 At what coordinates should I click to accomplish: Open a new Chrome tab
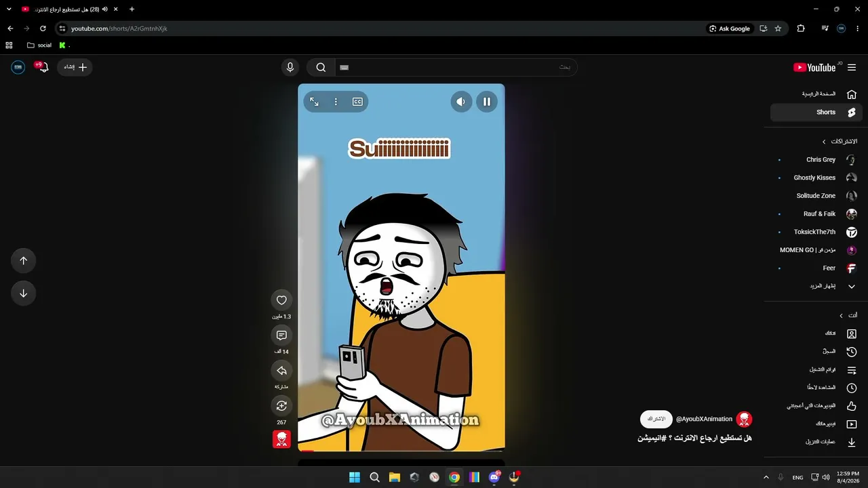132,9
